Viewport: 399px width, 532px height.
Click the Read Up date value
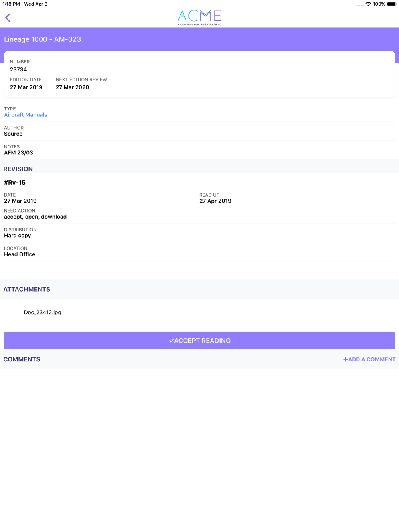click(215, 201)
